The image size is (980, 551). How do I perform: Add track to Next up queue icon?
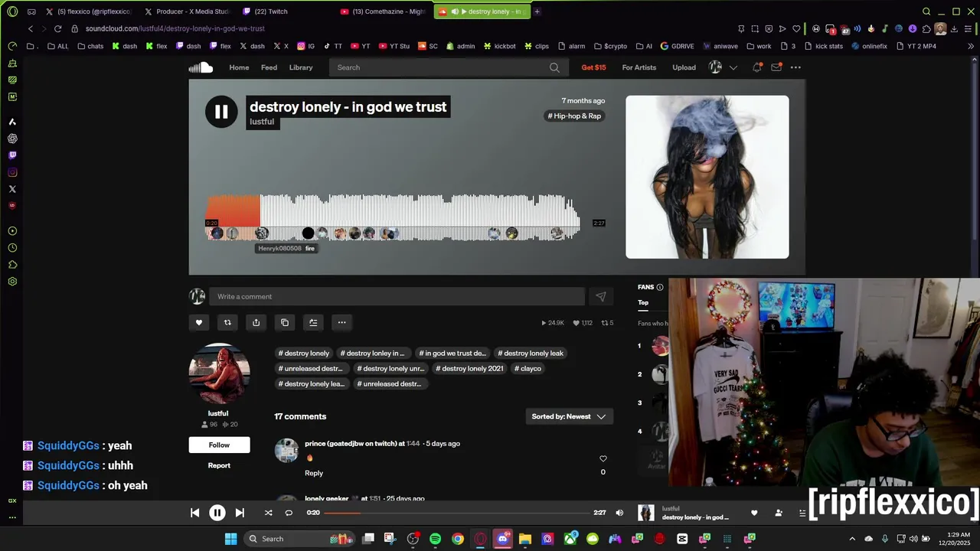click(x=313, y=322)
